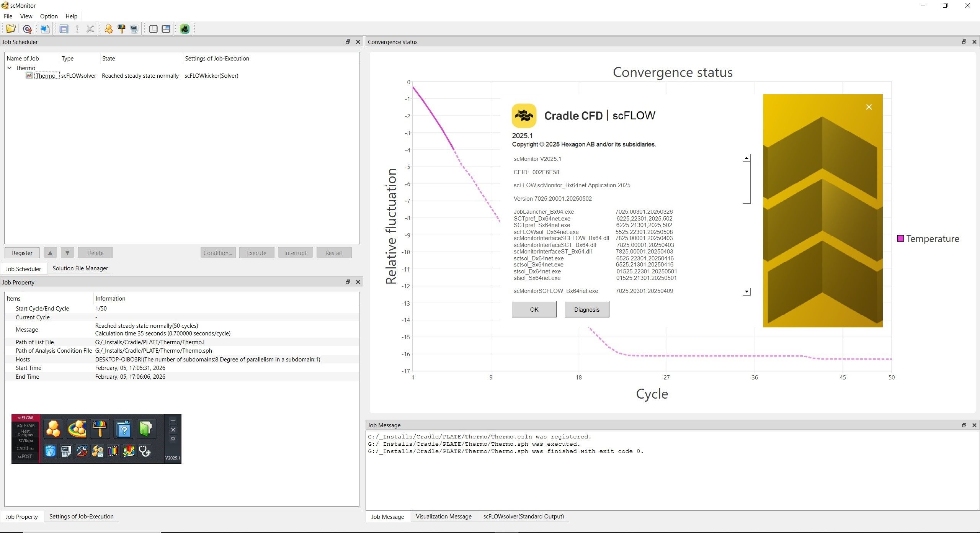Switch to Solution File Manager tab

[x=80, y=268]
